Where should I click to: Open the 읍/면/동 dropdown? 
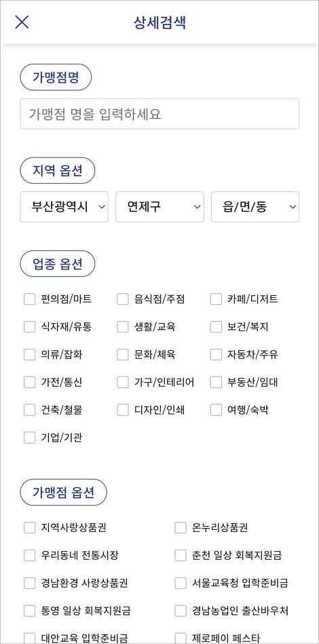point(255,207)
